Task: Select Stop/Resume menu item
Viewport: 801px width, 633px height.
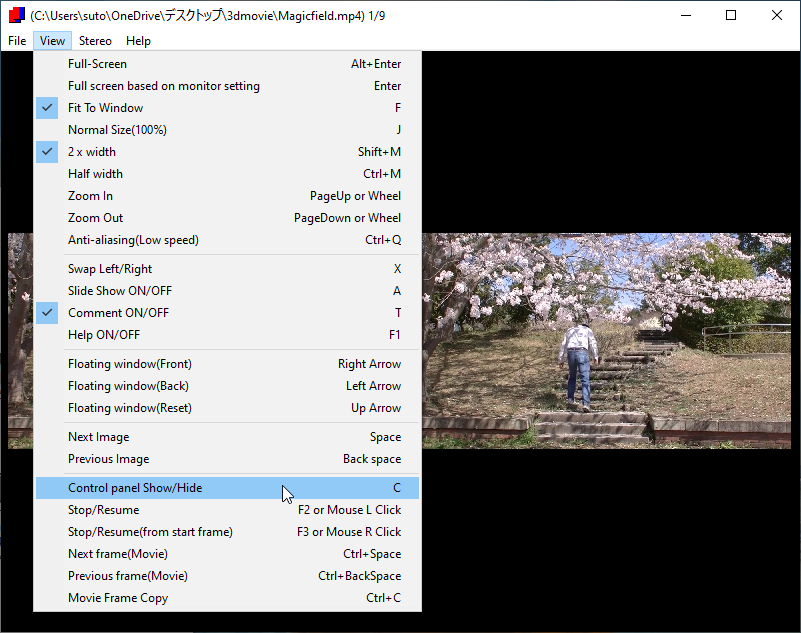Action: pyautogui.click(x=227, y=510)
